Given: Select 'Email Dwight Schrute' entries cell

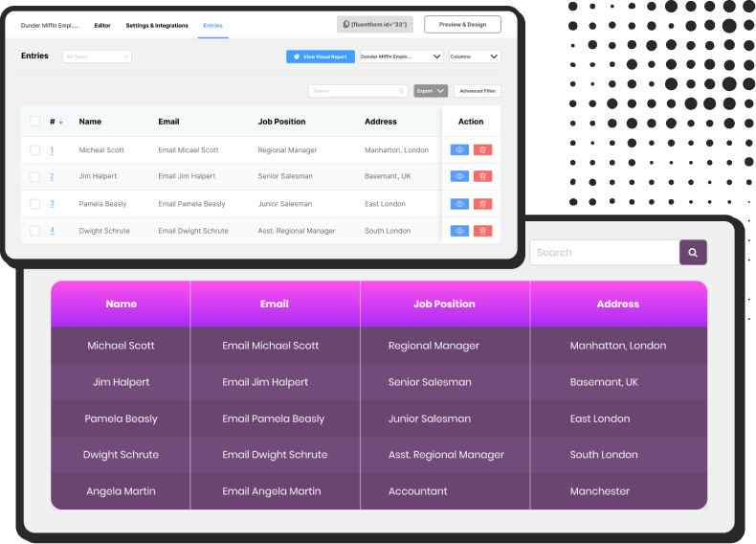Looking at the screenshot, I should click(193, 231).
